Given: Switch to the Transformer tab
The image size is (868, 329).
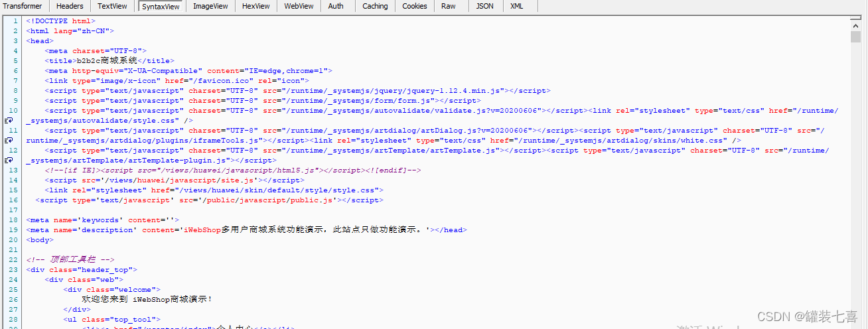Looking at the screenshot, I should 23,6.
